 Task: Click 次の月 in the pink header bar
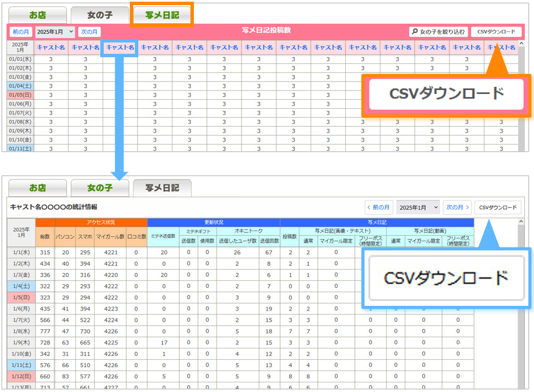click(90, 32)
